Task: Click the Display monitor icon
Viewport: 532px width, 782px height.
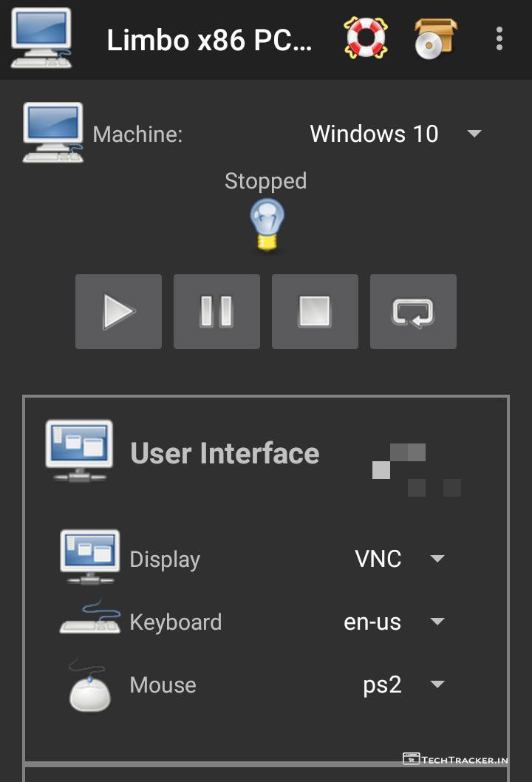Action: [x=89, y=557]
